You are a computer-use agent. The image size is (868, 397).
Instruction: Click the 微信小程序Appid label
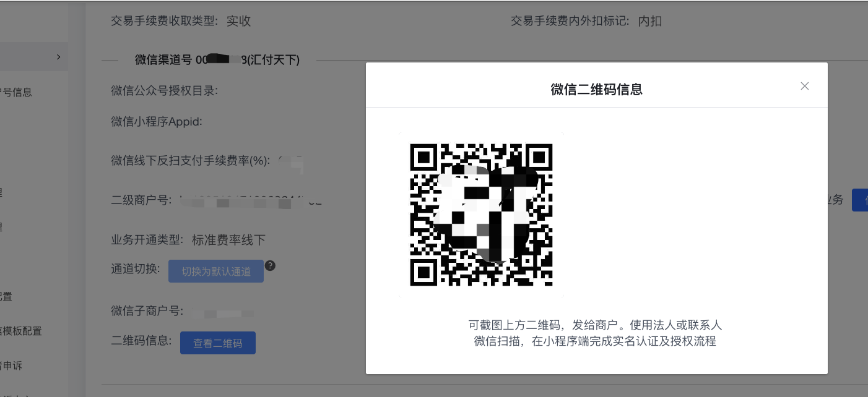157,121
